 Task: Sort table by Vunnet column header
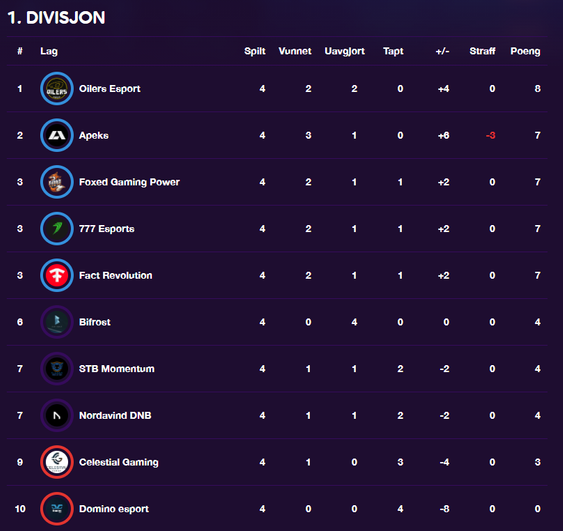(x=295, y=51)
